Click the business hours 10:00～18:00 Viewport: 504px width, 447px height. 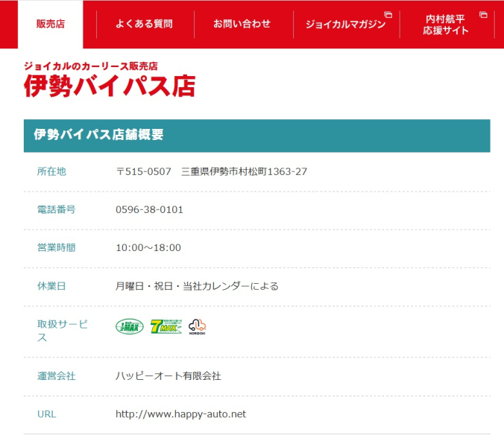click(148, 247)
